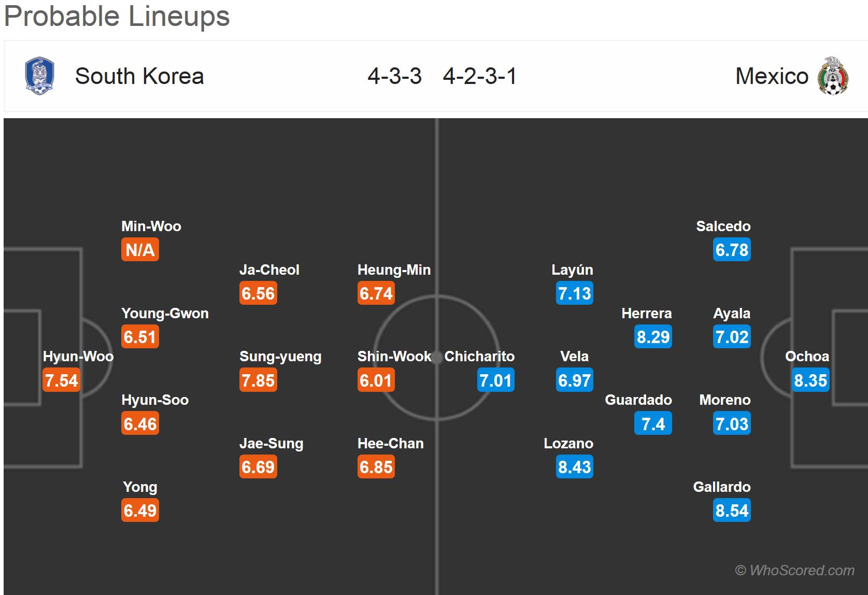Open the Mexico team link

(772, 76)
